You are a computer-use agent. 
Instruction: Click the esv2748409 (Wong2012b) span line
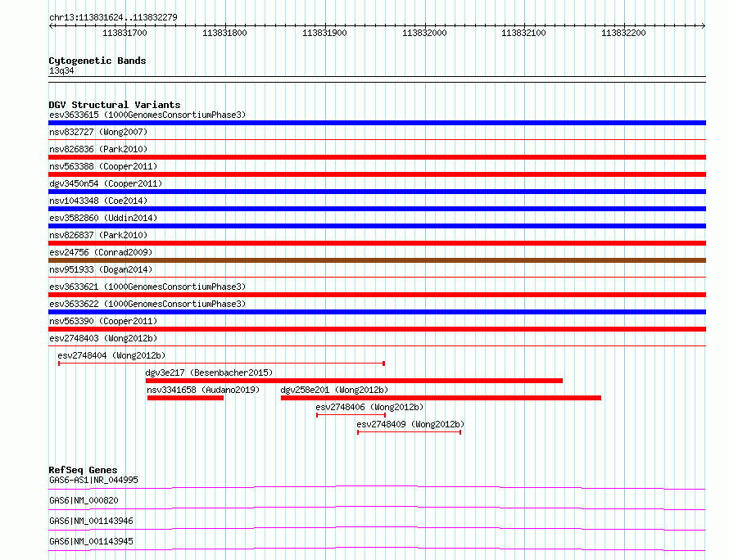coord(409,432)
